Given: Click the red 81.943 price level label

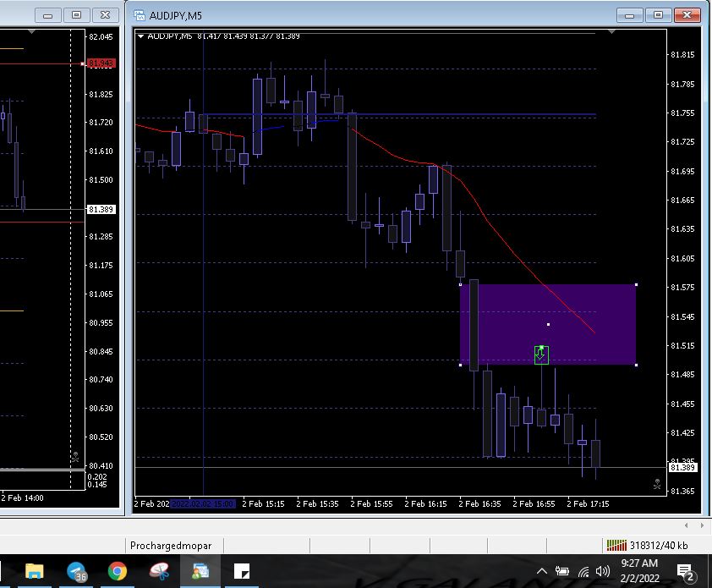Looking at the screenshot, I should coord(101,63).
